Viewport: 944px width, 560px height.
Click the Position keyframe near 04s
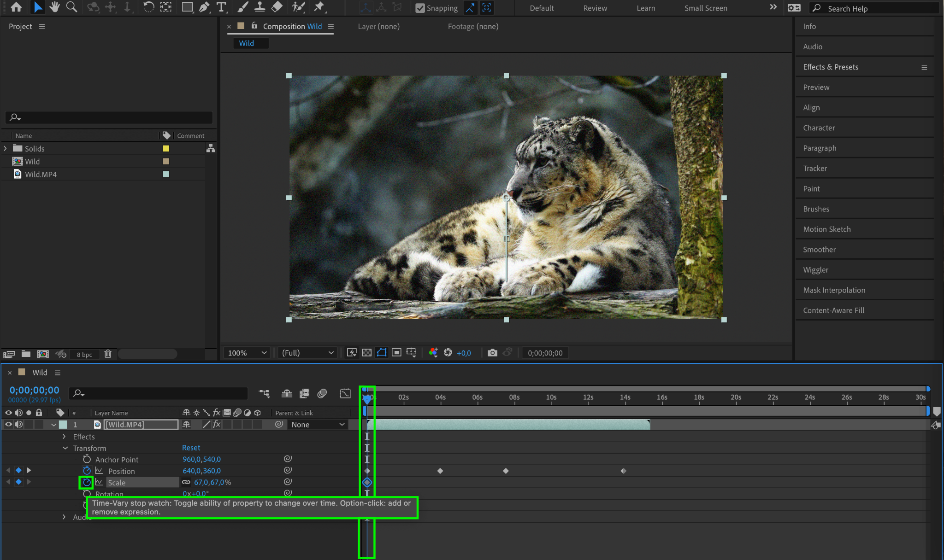tap(440, 471)
